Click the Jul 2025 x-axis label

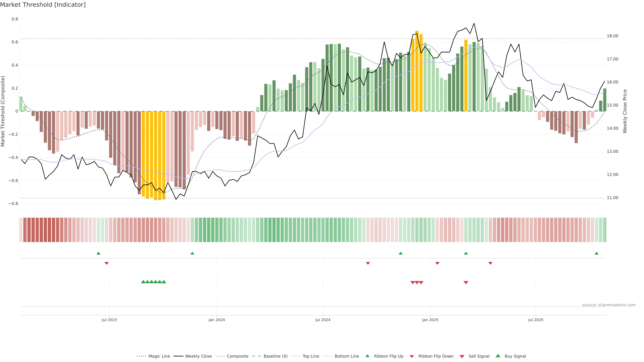(536, 320)
